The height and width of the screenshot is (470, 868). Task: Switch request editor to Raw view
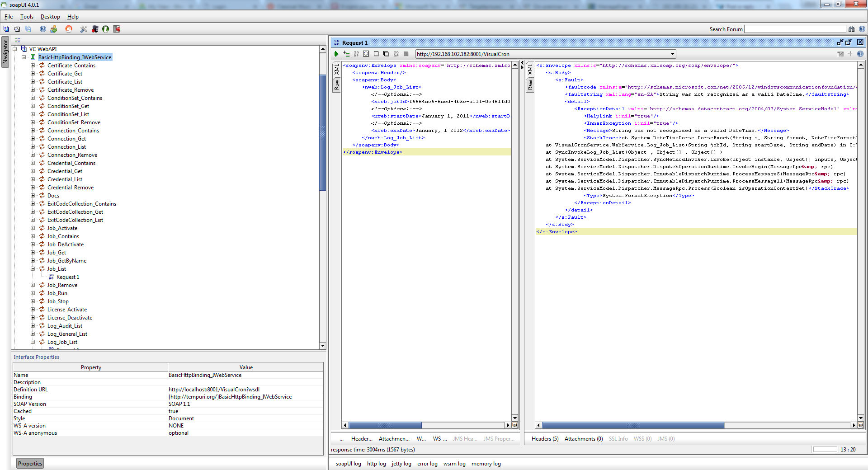(337, 85)
